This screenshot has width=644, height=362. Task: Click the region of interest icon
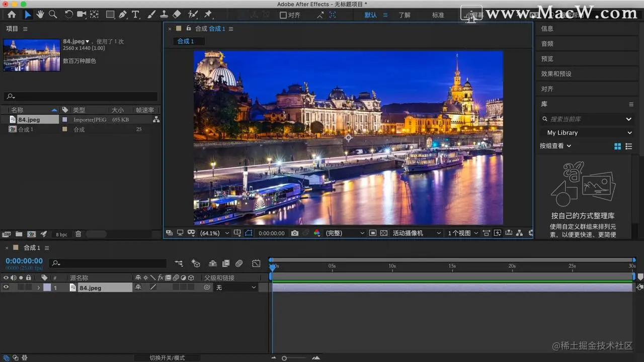click(373, 233)
